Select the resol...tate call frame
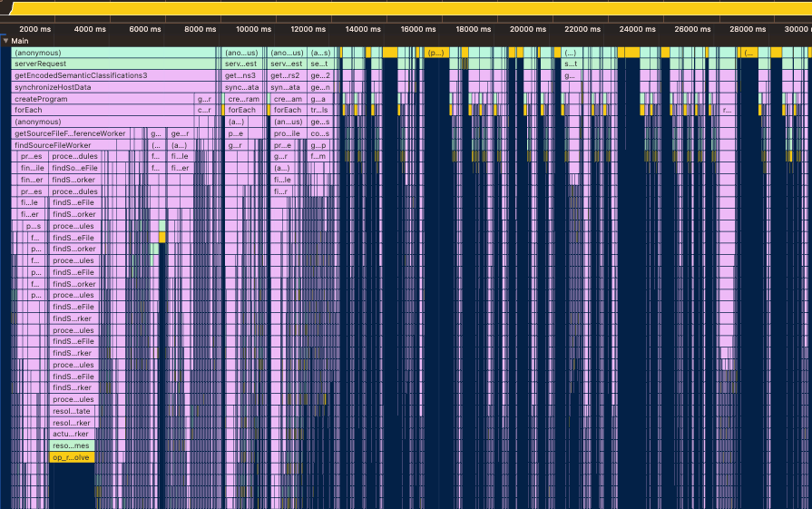 72,411
